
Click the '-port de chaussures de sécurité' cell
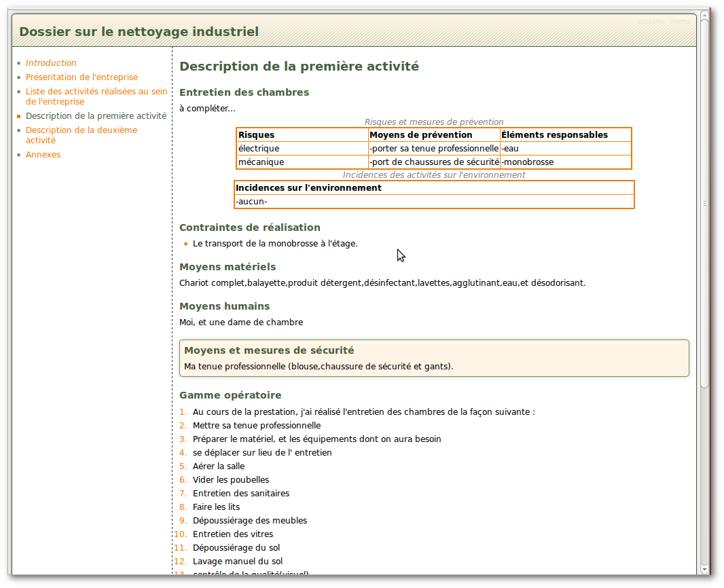pyautogui.click(x=434, y=162)
